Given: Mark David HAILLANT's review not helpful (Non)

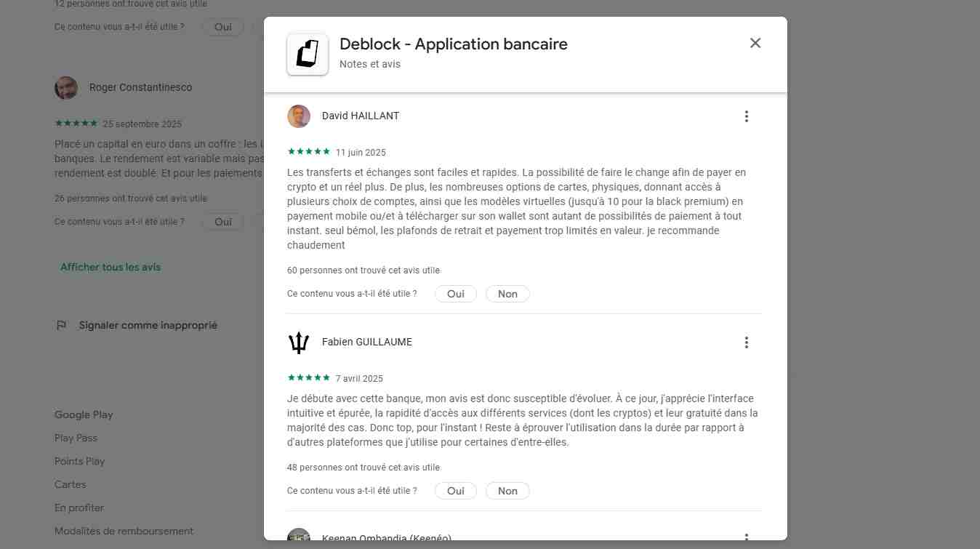Looking at the screenshot, I should tap(507, 294).
